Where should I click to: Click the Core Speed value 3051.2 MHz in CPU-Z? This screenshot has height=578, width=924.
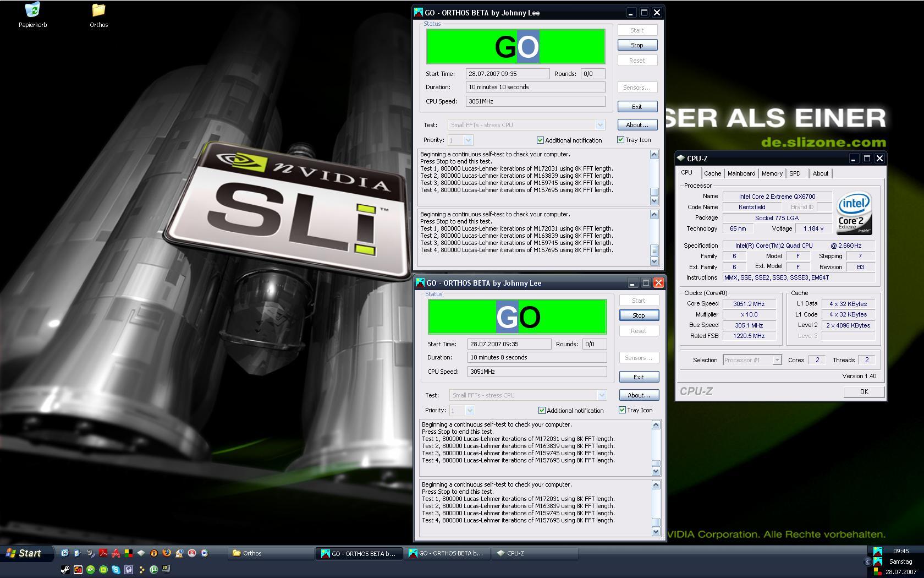tap(749, 304)
